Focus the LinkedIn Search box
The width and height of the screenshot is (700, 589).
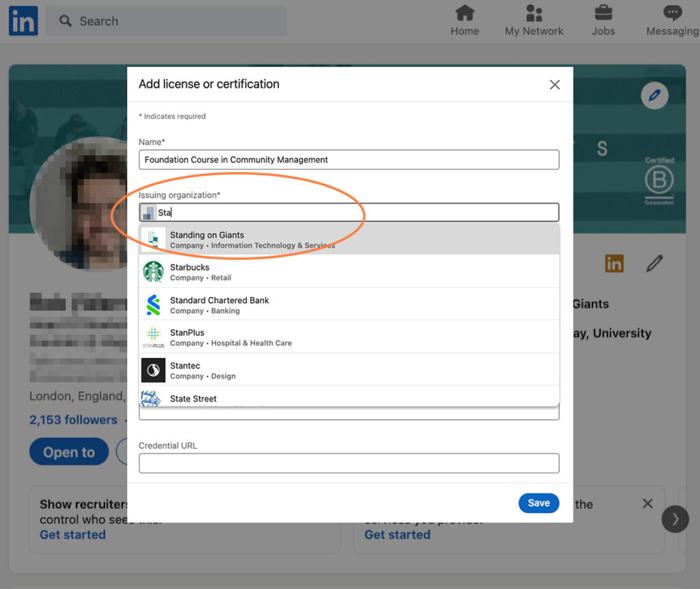point(166,21)
